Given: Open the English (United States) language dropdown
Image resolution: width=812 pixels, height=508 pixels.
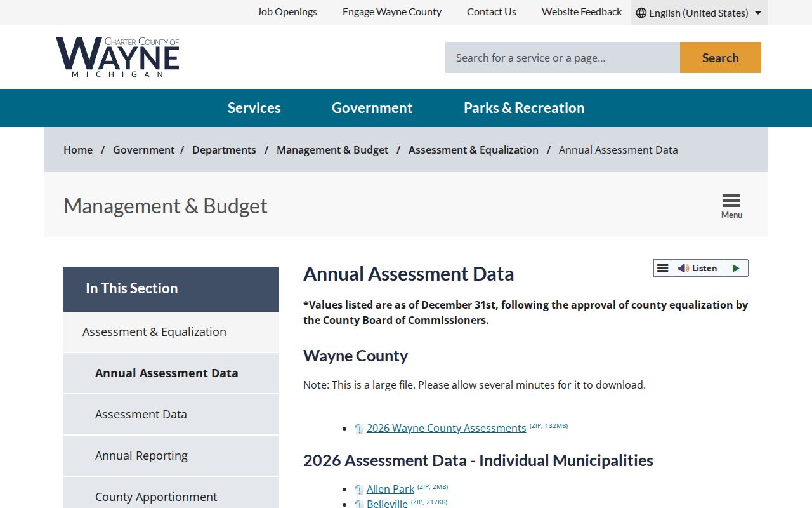Looking at the screenshot, I should (699, 13).
